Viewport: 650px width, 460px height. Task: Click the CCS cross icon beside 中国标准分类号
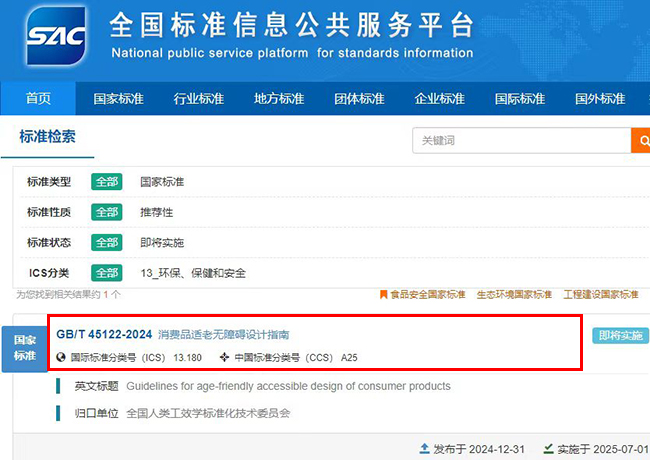point(224,357)
